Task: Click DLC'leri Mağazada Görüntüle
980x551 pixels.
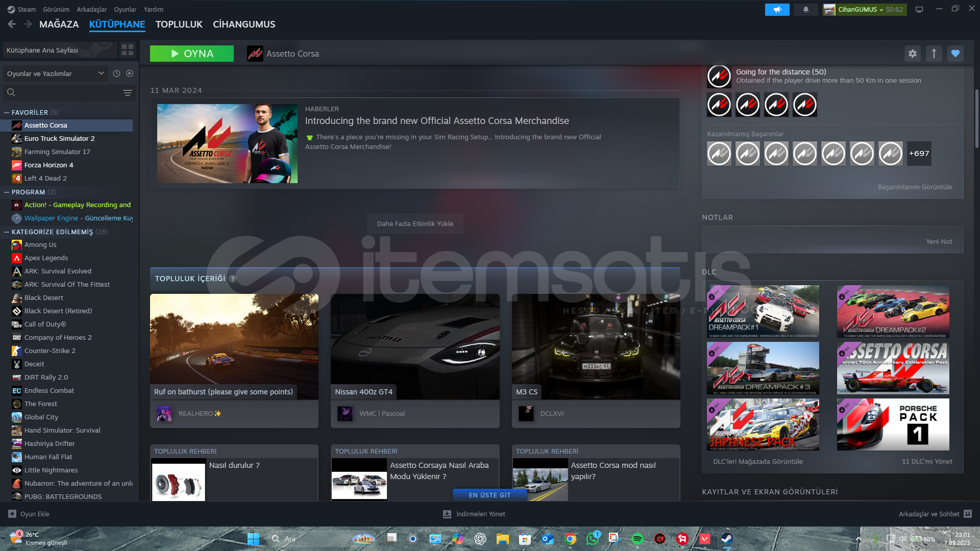Action: pos(757,461)
